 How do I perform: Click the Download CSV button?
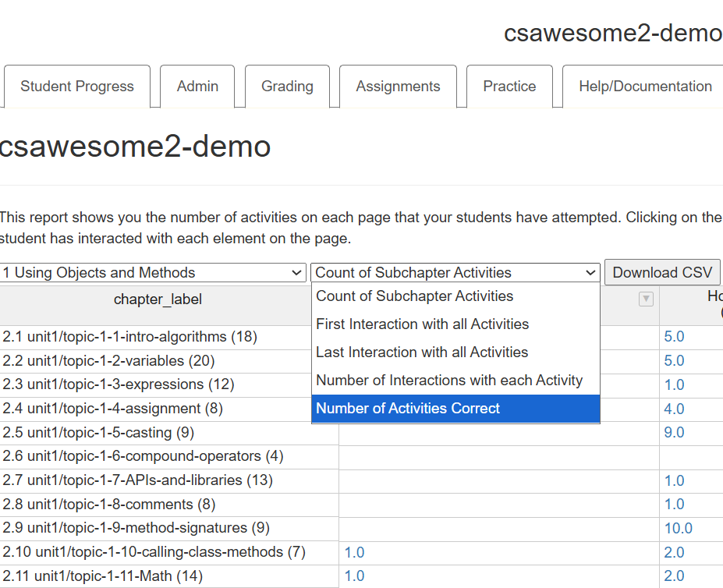[x=662, y=273]
